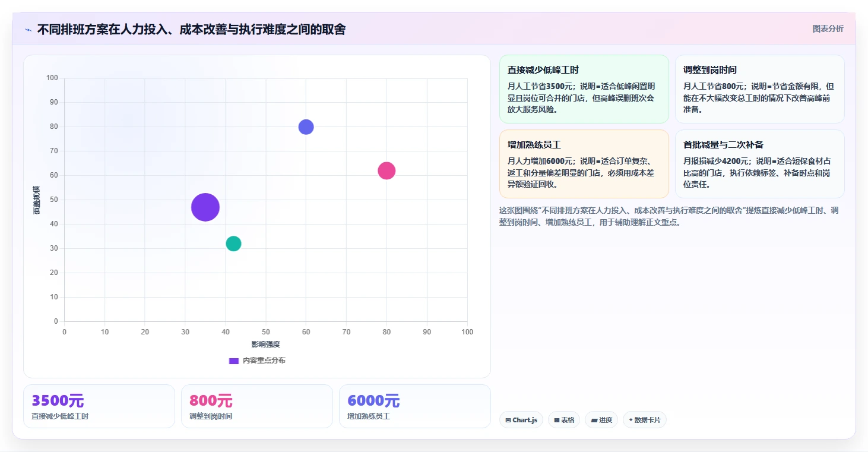Click the 月人工节省3500元 description text
The height and width of the screenshot is (452, 868).
(x=581, y=98)
